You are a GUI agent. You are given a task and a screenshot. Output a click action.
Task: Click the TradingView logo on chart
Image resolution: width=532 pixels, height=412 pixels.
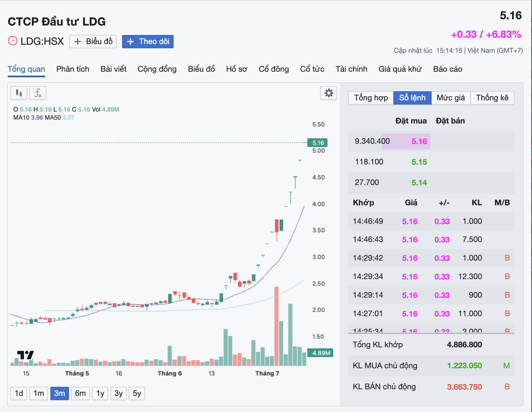coord(25,355)
